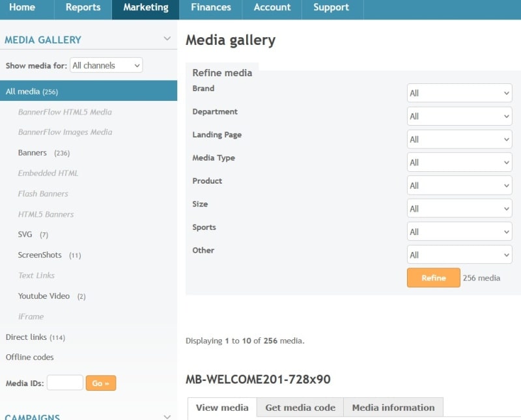Click the orange Refine button
Screen dimensions: 521x420
(433, 278)
